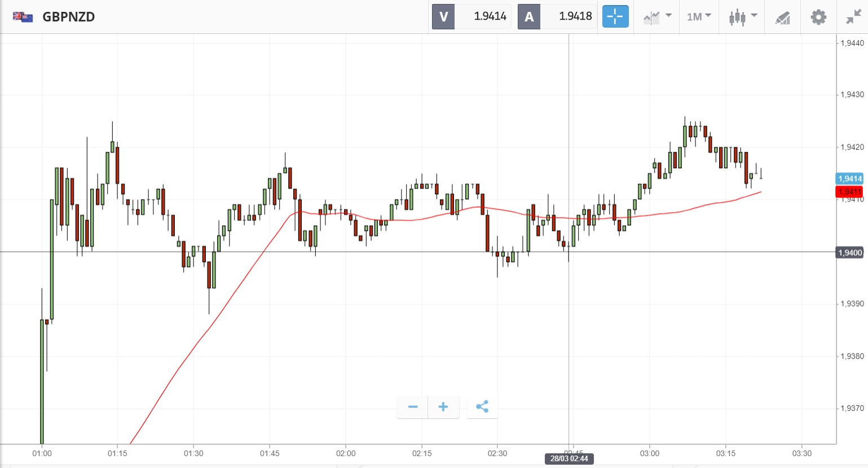
Task: Open the 1M timeframe dropdown
Action: [x=699, y=17]
